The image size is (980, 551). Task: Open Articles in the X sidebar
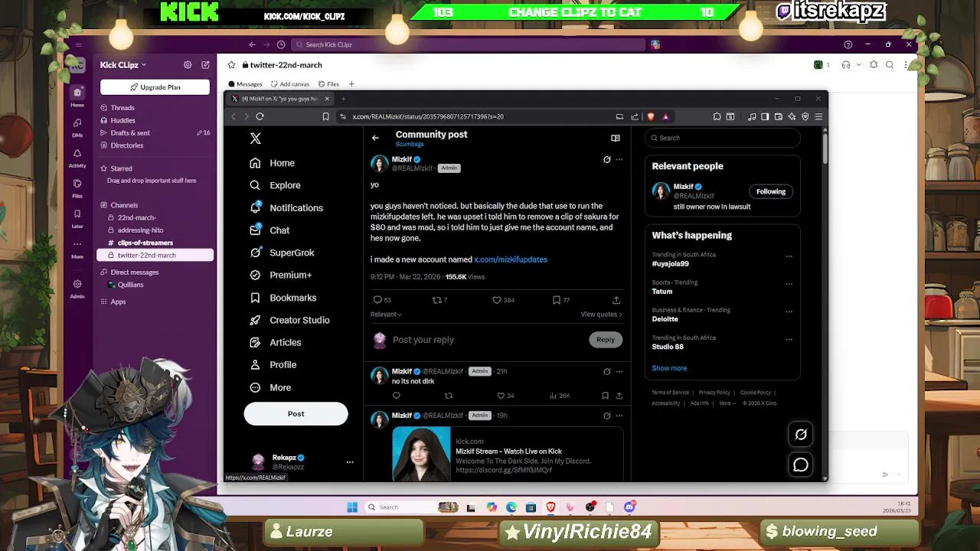(x=276, y=342)
